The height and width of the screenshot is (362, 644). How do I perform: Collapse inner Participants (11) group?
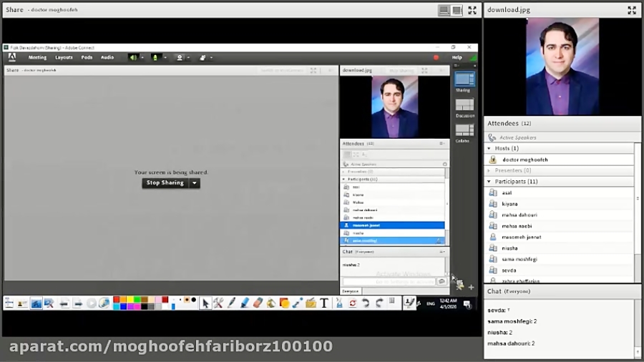pos(343,180)
